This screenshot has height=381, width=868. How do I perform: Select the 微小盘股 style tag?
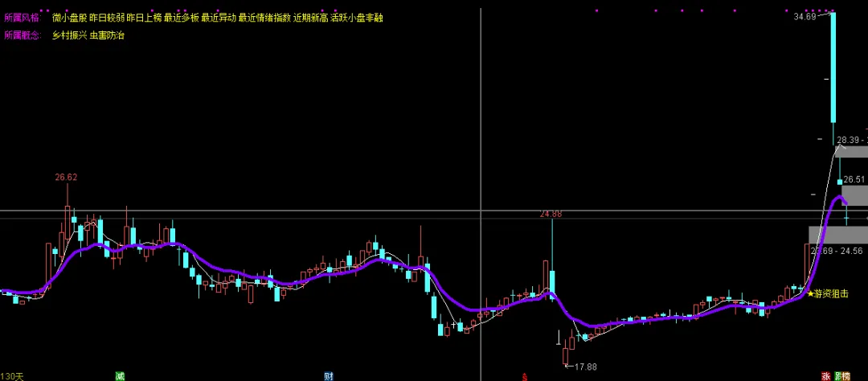click(69, 18)
